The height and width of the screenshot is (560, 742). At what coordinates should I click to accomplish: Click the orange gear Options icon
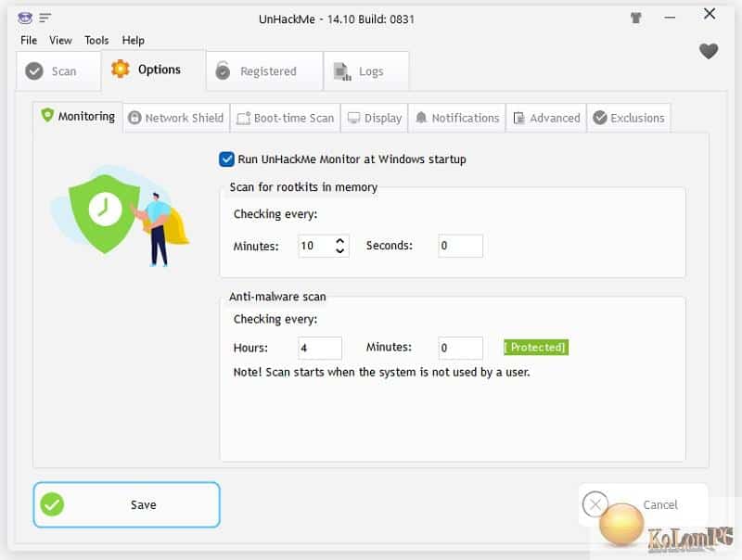click(x=121, y=69)
